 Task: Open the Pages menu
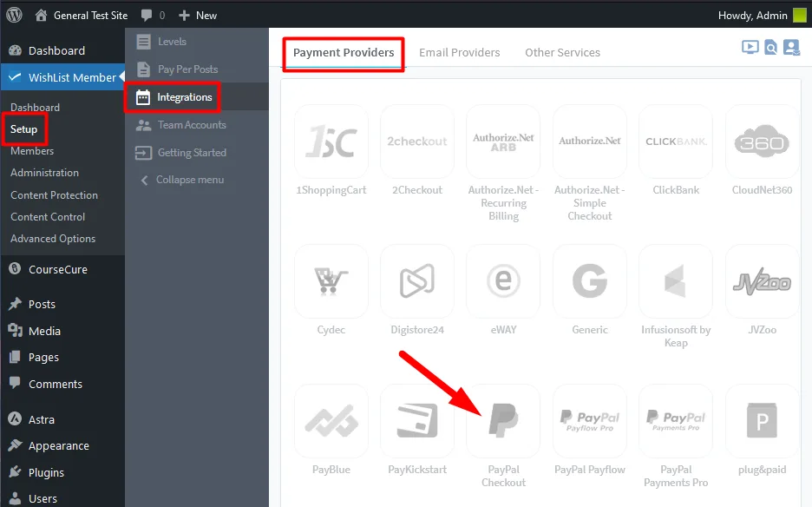pyautogui.click(x=62, y=357)
